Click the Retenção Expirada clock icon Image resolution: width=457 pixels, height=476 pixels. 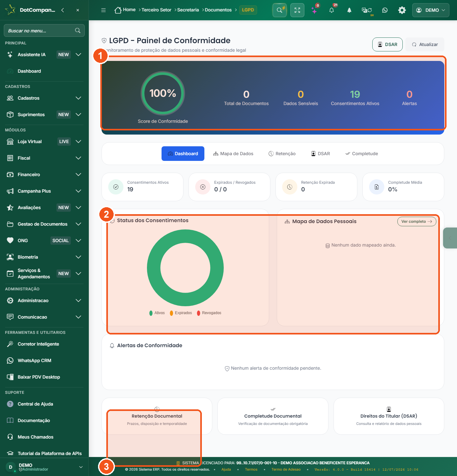(290, 187)
